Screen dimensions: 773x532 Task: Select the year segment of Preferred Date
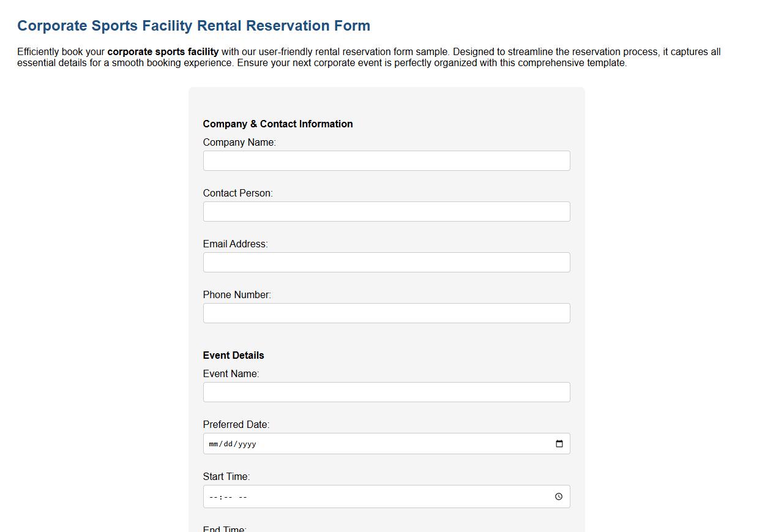[248, 443]
